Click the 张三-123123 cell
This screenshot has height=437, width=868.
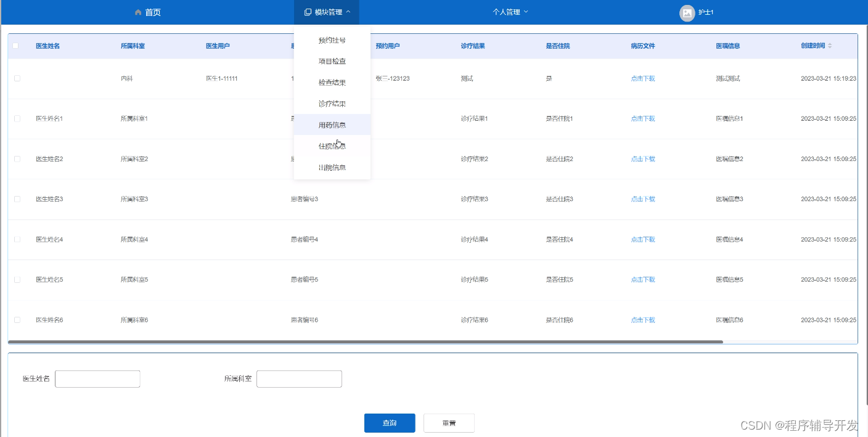click(393, 78)
